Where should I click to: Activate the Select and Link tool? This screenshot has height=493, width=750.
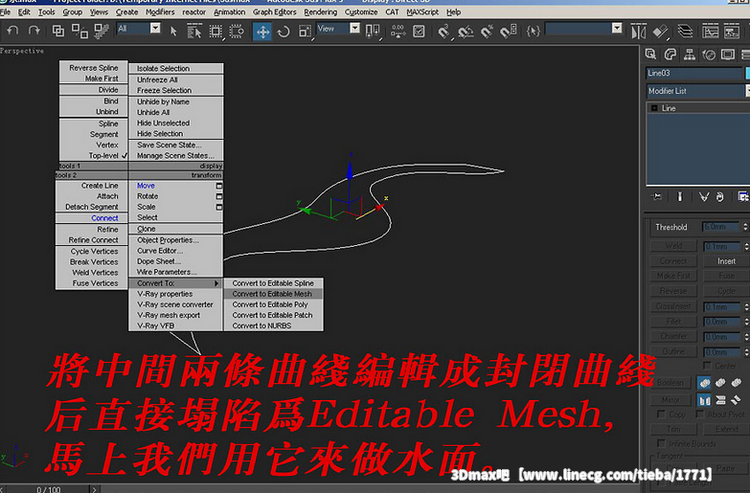click(58, 31)
